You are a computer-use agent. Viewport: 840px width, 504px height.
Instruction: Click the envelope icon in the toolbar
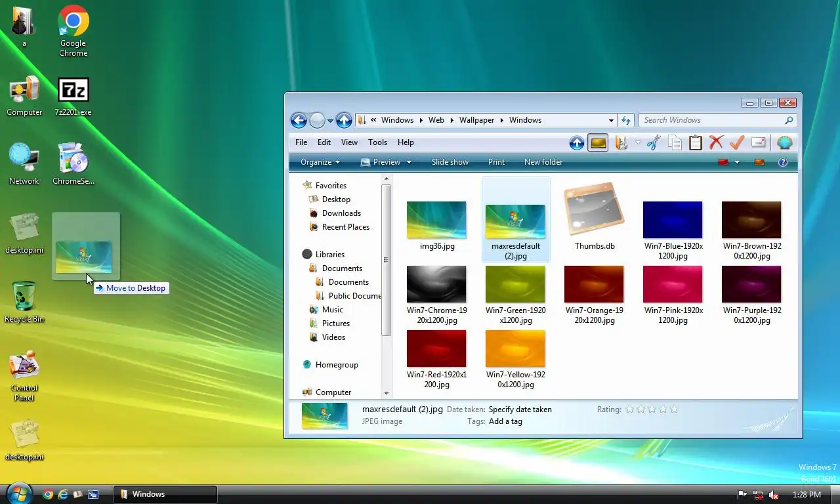click(759, 142)
